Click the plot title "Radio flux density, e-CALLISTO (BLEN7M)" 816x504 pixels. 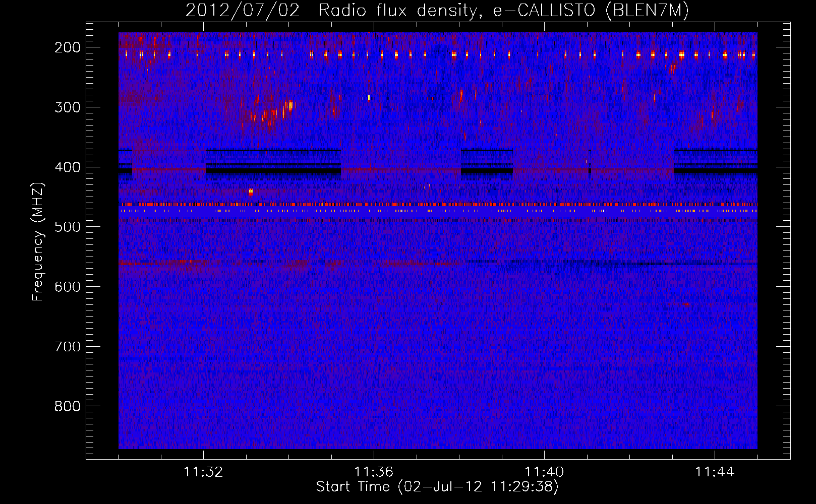[x=504, y=11]
